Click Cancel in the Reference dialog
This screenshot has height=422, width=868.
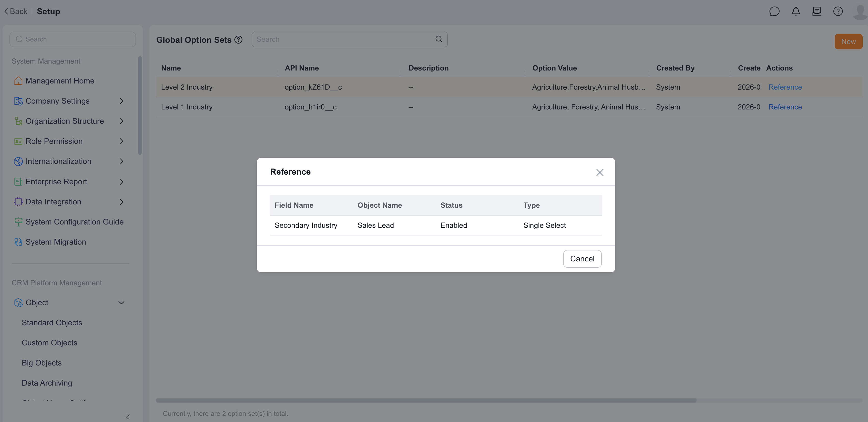pos(582,259)
